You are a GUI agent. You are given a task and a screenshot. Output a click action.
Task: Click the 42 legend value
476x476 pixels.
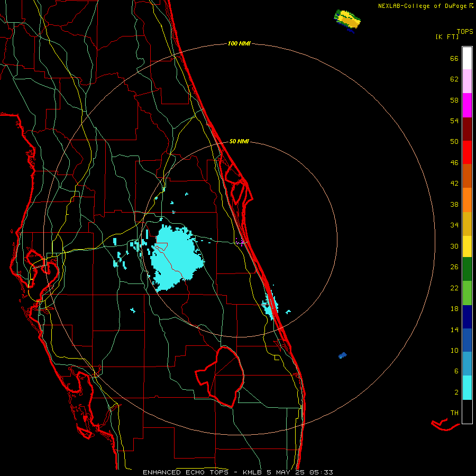pyautogui.click(x=454, y=184)
